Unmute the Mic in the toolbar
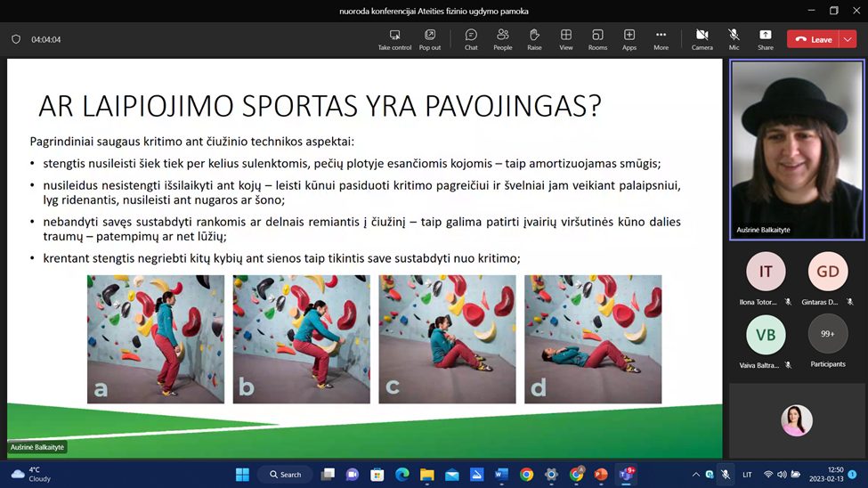This screenshot has height=488, width=868. (x=734, y=38)
